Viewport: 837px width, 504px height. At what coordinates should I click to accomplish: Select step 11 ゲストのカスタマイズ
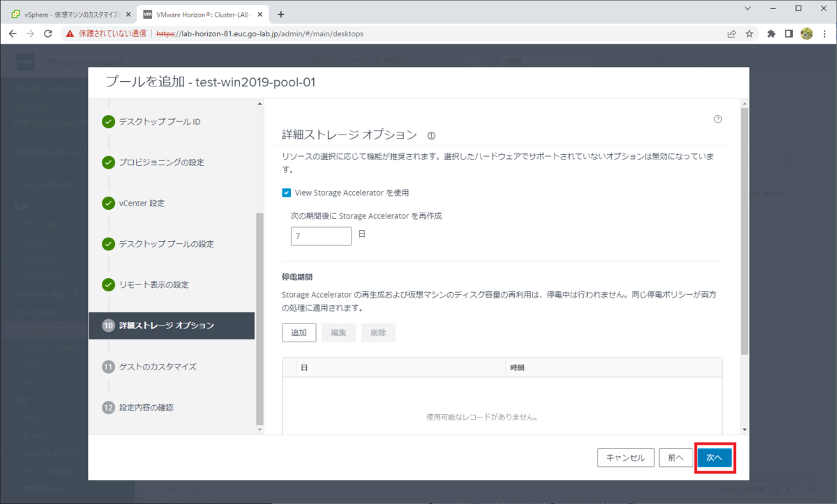[158, 367]
